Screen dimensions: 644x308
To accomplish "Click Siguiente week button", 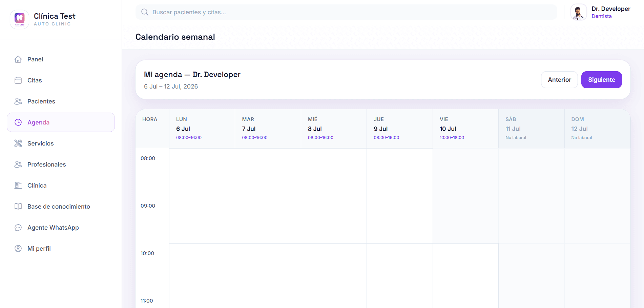I will click(x=601, y=80).
